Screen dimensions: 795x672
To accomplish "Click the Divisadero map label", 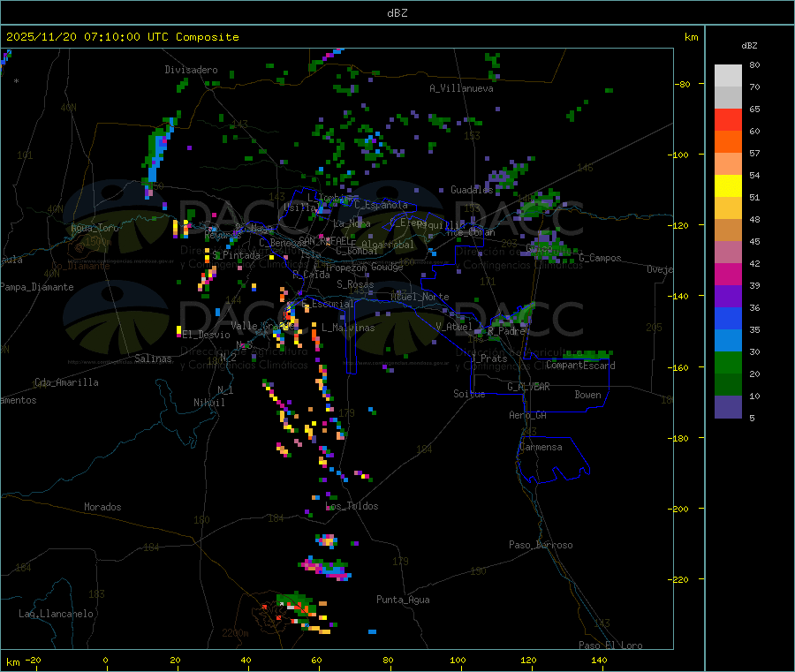I will point(191,70).
